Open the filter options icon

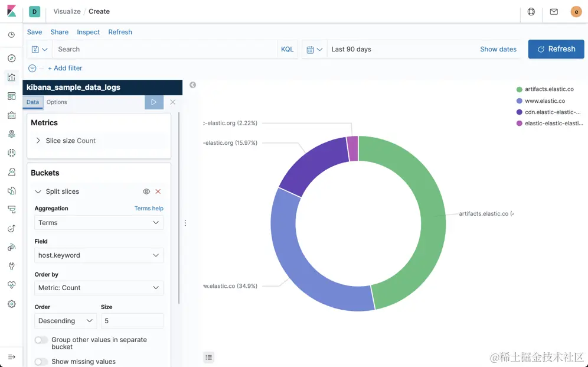32,69
